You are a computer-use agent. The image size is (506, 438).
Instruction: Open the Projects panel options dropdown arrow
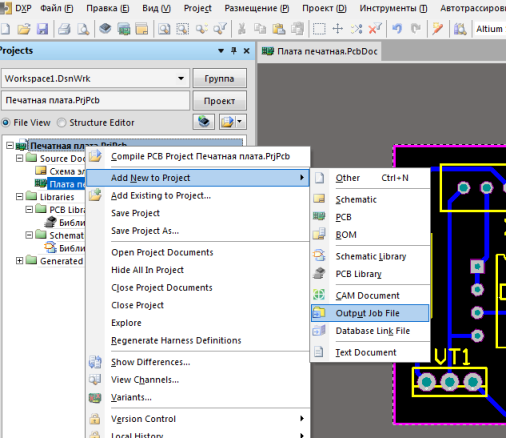[221, 51]
